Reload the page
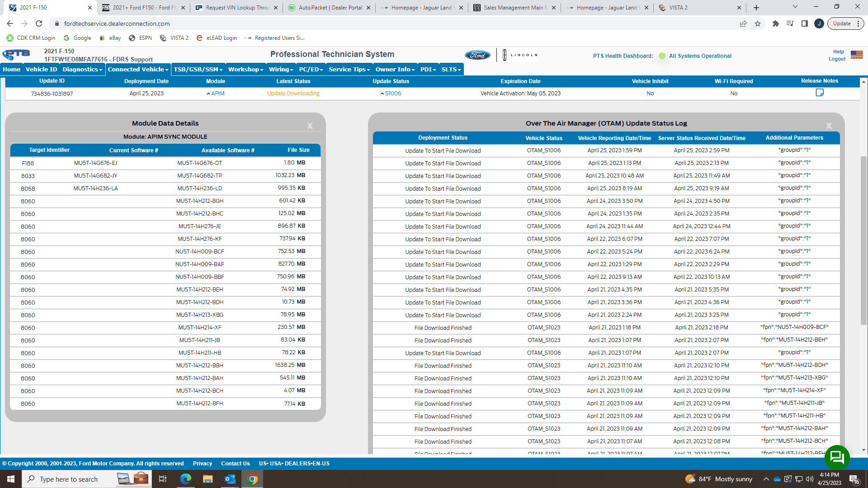Viewport: 868px width, 488px height. click(39, 24)
